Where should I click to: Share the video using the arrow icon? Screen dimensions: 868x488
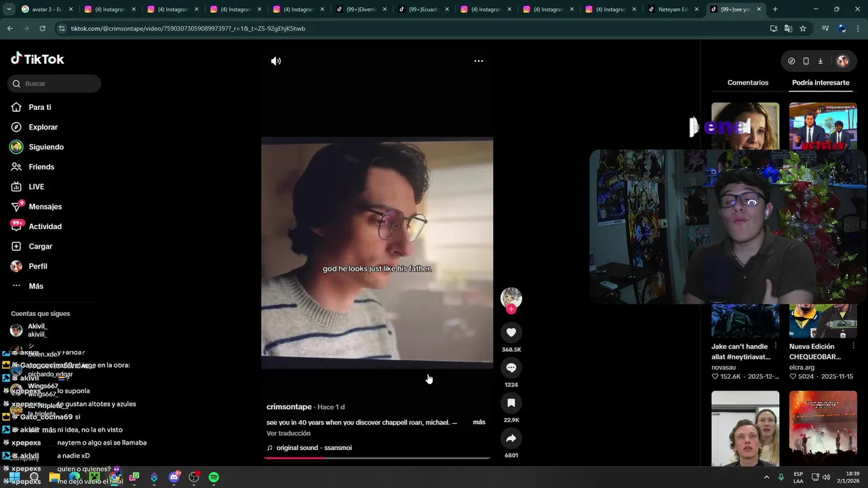pyautogui.click(x=511, y=439)
